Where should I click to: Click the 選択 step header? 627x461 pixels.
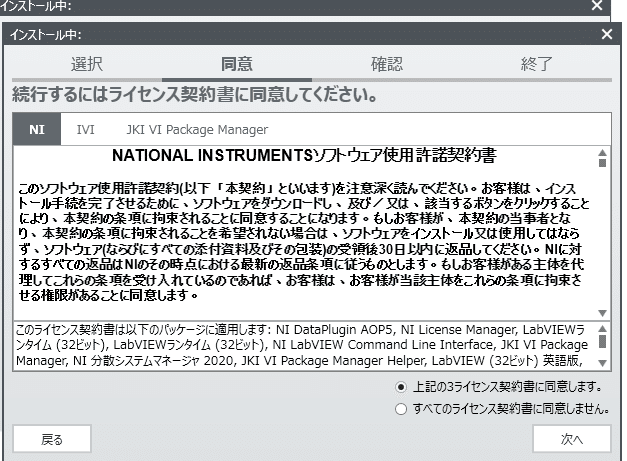pos(87,64)
